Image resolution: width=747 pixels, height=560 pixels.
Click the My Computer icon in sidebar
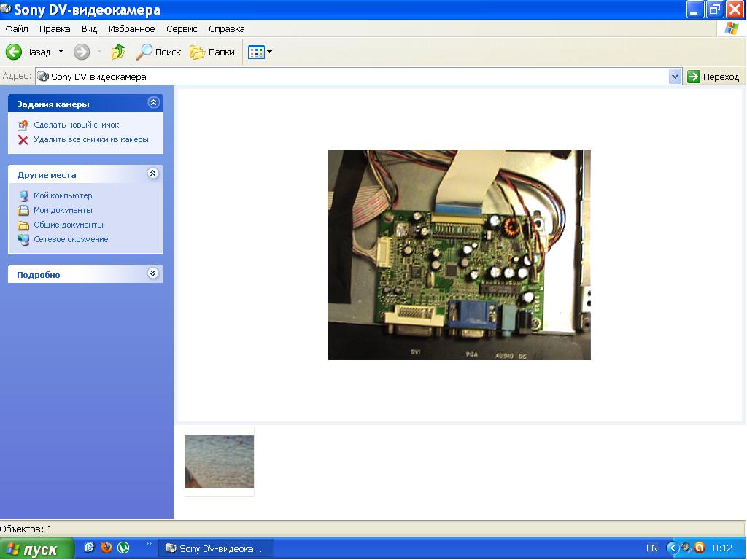[x=23, y=196]
